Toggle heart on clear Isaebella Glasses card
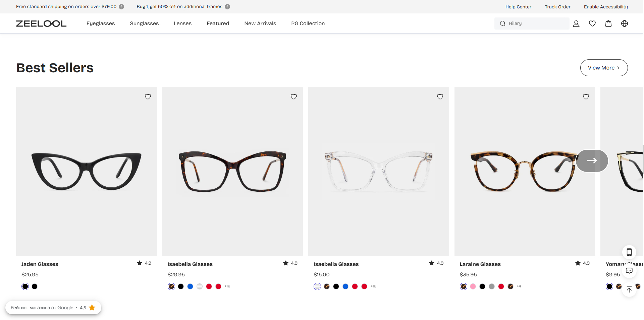 click(440, 97)
